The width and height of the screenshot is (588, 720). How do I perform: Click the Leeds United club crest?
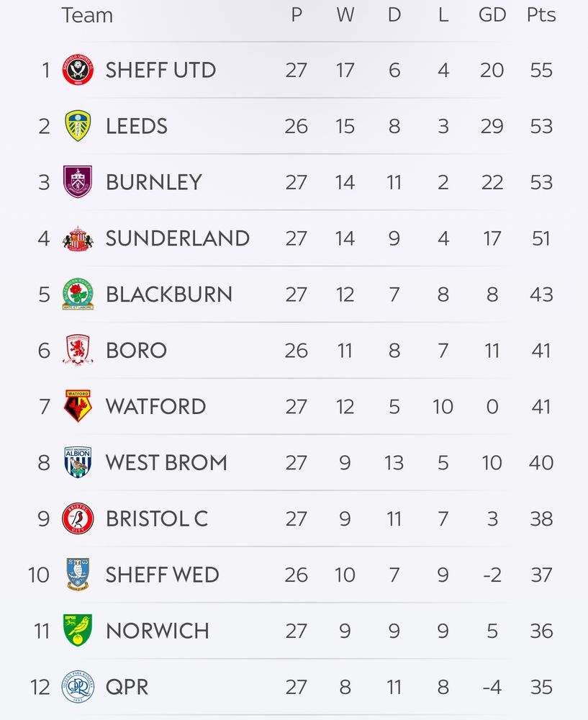point(78,126)
